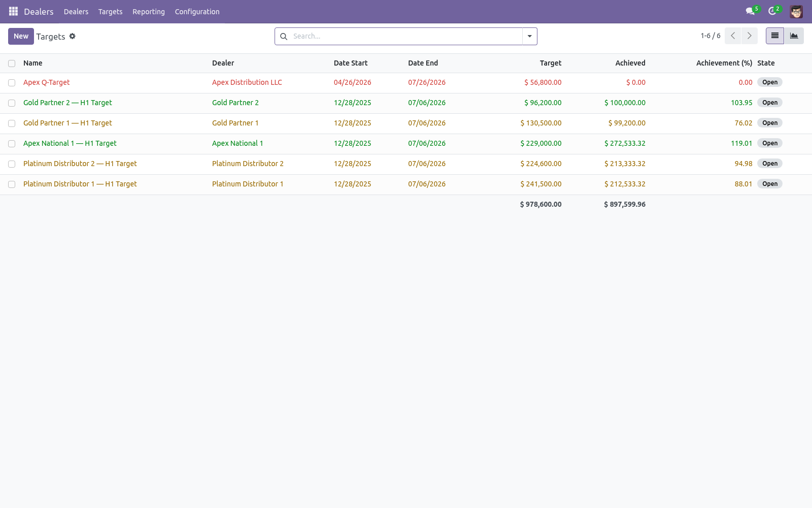Click dealer cell Platinum Distributor 2
Image resolution: width=812 pixels, height=508 pixels.
click(x=248, y=164)
